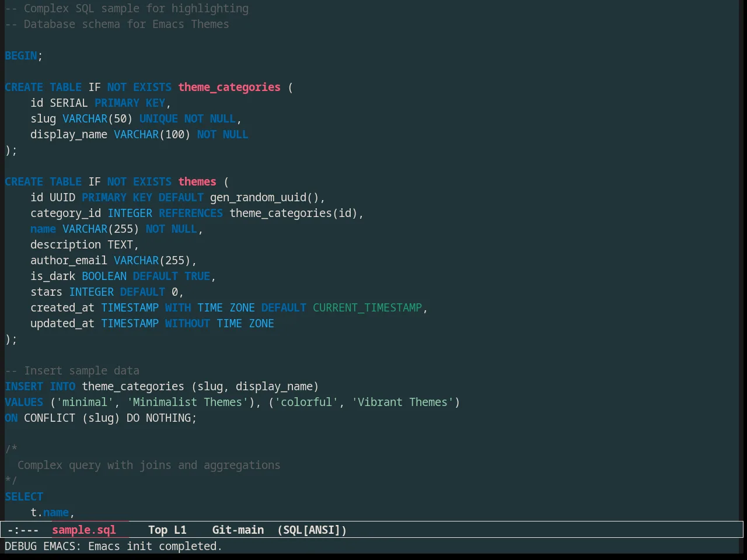Click the SELECT keyword
Image resolution: width=747 pixels, height=560 pixels.
pos(24,496)
